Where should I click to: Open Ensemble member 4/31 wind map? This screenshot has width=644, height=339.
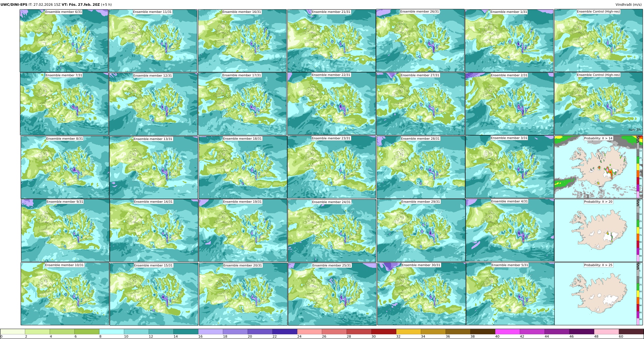[x=510, y=230]
